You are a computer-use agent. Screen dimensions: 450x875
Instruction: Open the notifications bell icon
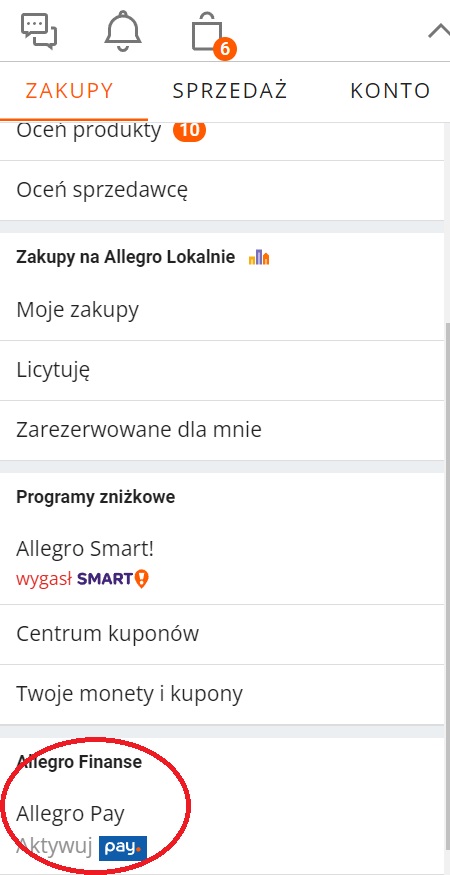[x=123, y=30]
